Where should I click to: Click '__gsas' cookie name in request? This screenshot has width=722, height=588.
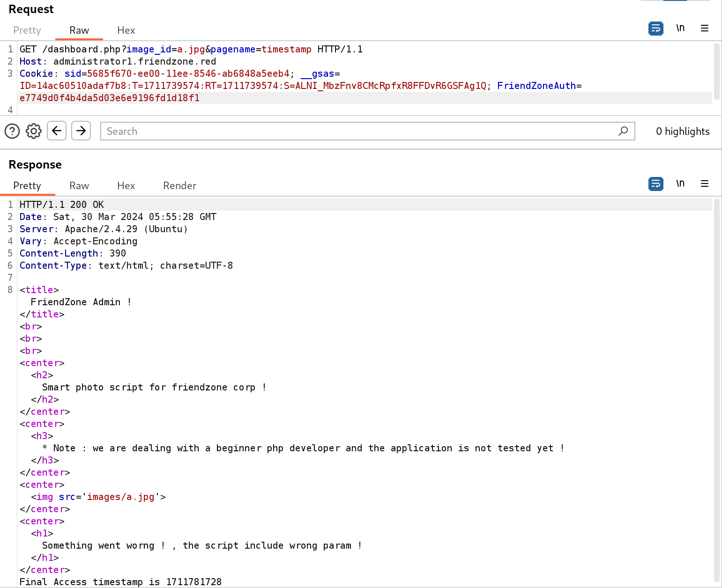tap(318, 73)
